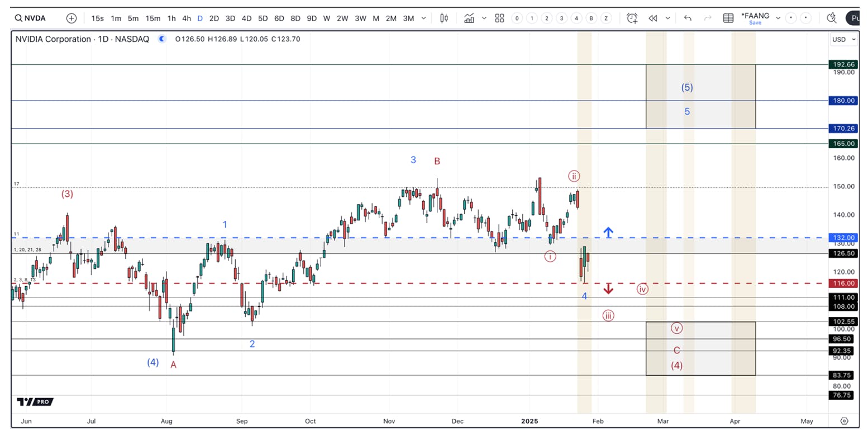Image resolution: width=868 pixels, height=435 pixels.
Task: Choose the 3M interval
Action: click(x=409, y=18)
